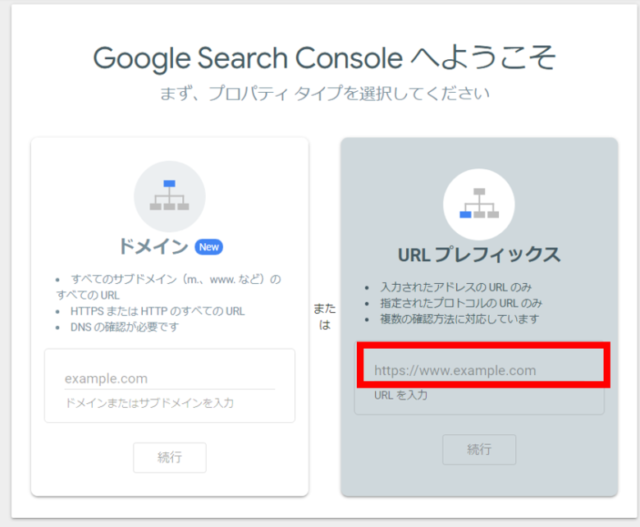The height and width of the screenshot is (527, 640).
Task: Click the URL prefix property sitemap icon
Action: click(479, 203)
